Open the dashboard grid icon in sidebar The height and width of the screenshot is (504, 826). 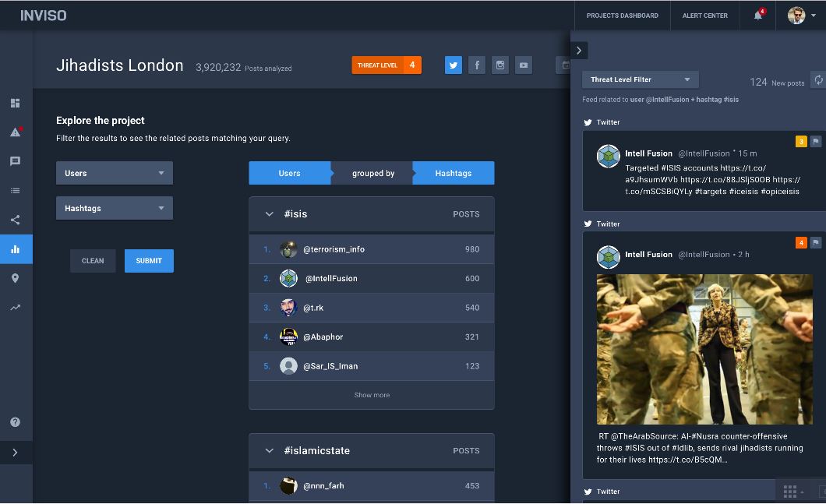(15, 103)
